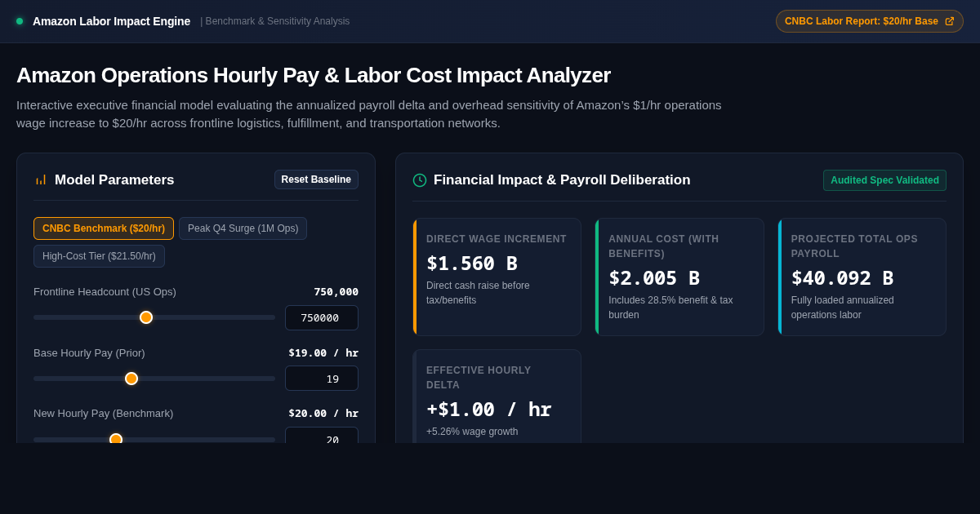This screenshot has height=514, width=980.
Task: Select CNBC Benchmark ($20/hr) preset
Action: click(x=104, y=228)
